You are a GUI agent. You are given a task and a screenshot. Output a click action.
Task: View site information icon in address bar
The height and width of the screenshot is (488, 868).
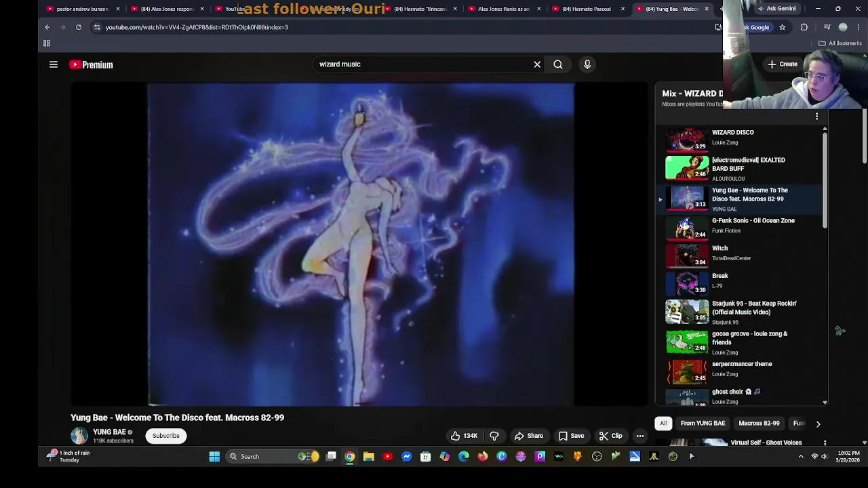[97, 27]
